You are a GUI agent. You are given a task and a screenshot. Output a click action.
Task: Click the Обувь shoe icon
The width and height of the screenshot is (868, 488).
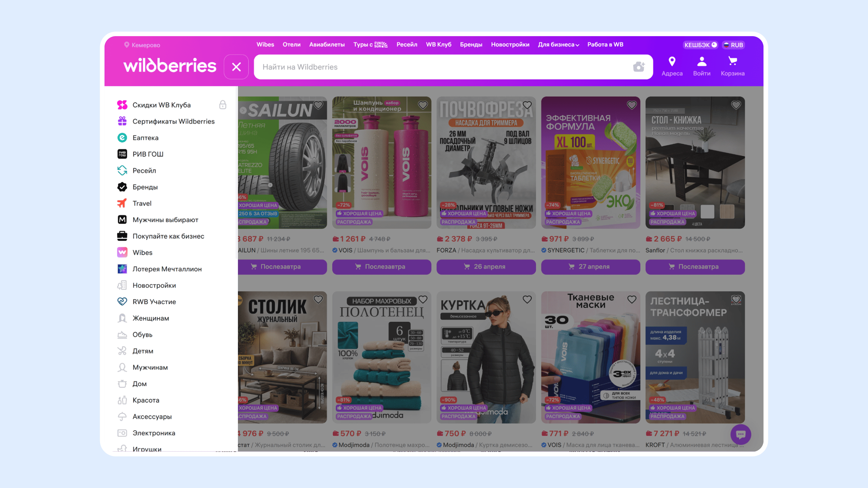tap(122, 334)
